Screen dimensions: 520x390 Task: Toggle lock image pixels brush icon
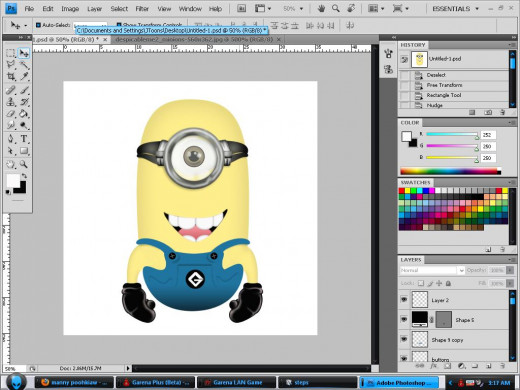[x=430, y=283]
